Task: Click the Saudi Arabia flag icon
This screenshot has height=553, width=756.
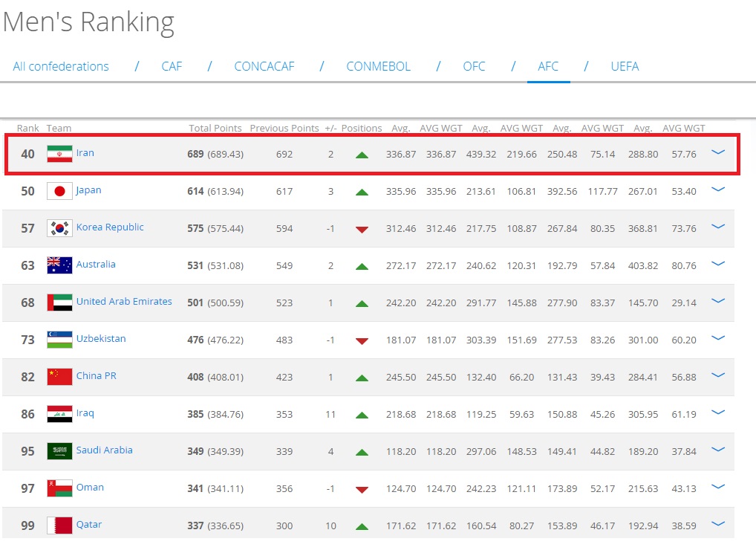Action: coord(59,451)
